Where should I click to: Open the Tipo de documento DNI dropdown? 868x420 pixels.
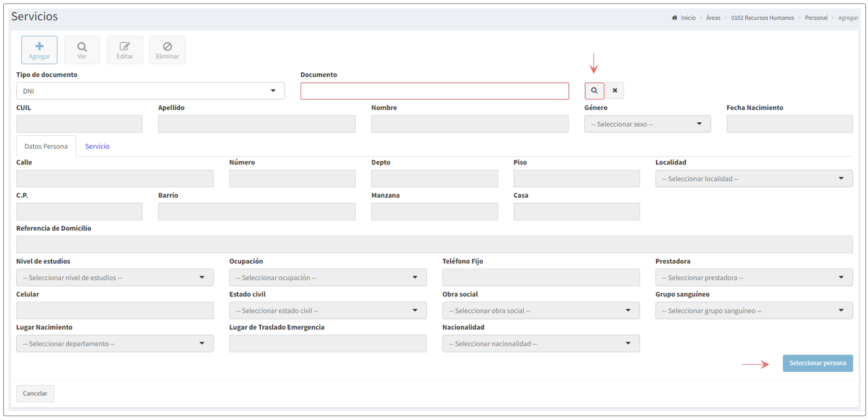150,91
